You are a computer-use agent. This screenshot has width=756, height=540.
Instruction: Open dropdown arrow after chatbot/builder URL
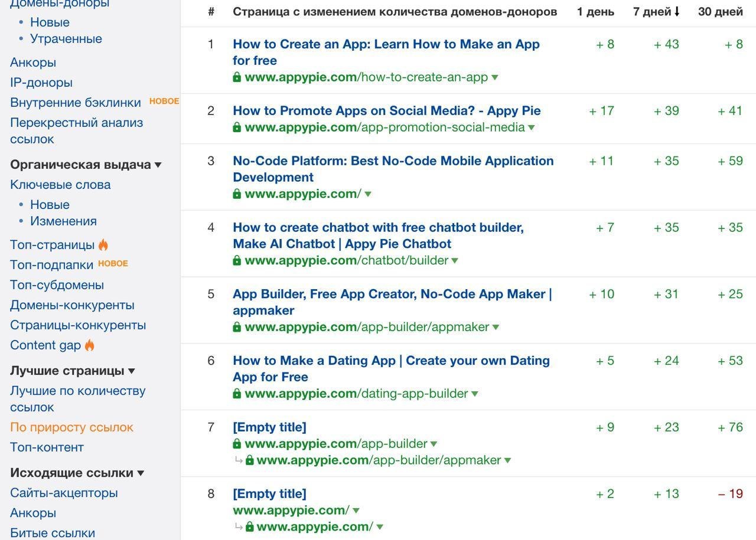455,261
